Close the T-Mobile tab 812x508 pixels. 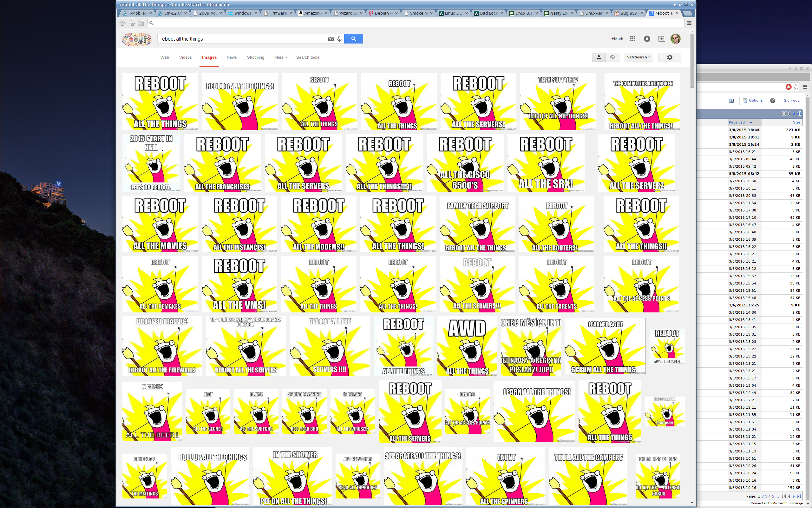pyautogui.click(x=150, y=13)
